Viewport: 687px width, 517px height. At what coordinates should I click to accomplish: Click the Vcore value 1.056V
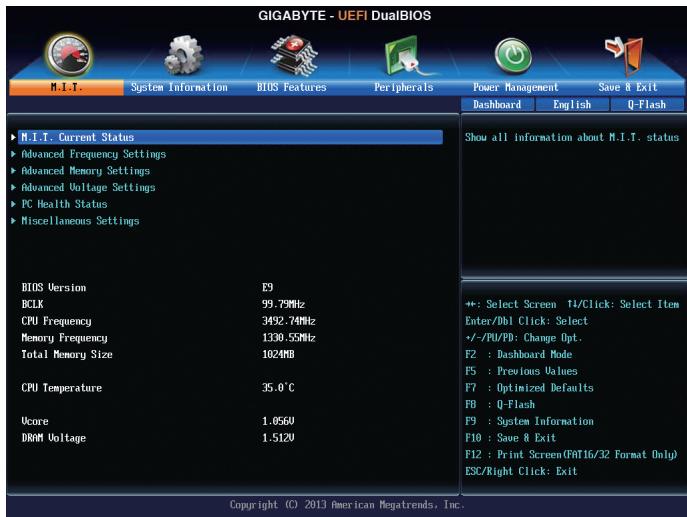[x=278, y=421]
